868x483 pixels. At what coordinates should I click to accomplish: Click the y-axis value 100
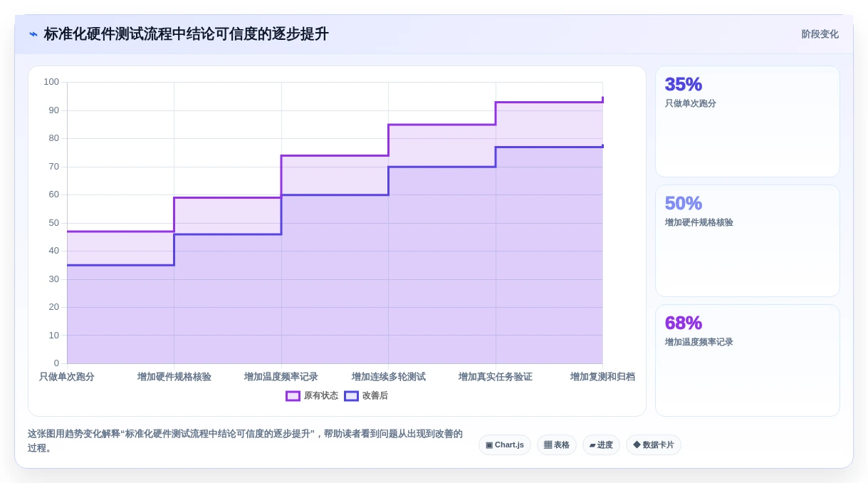51,82
